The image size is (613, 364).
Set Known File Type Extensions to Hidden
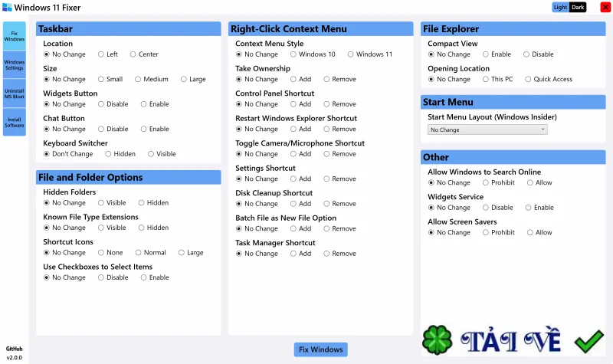click(x=153, y=228)
